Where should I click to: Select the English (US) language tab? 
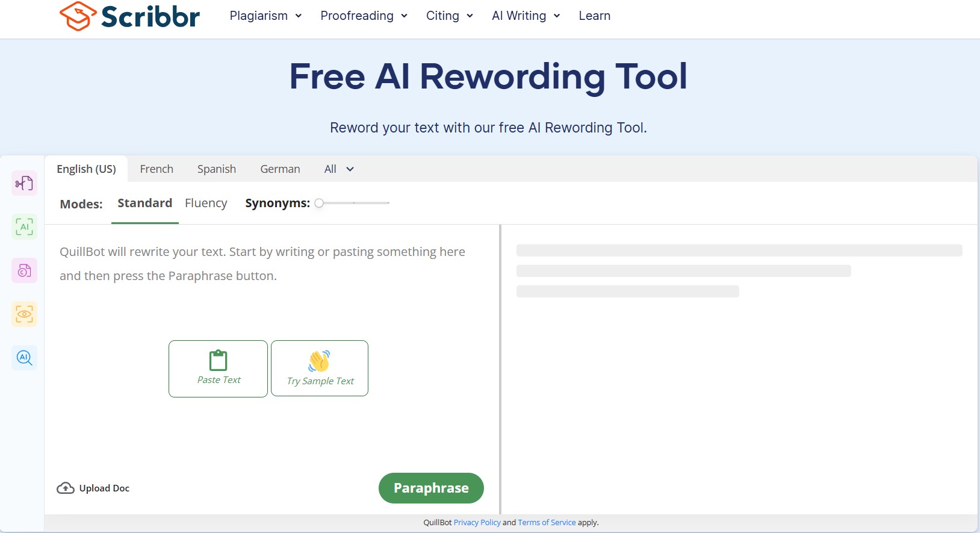coord(86,169)
